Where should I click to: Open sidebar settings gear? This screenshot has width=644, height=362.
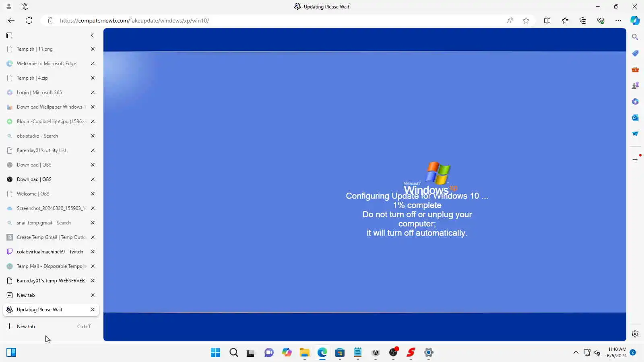pyautogui.click(x=635, y=334)
